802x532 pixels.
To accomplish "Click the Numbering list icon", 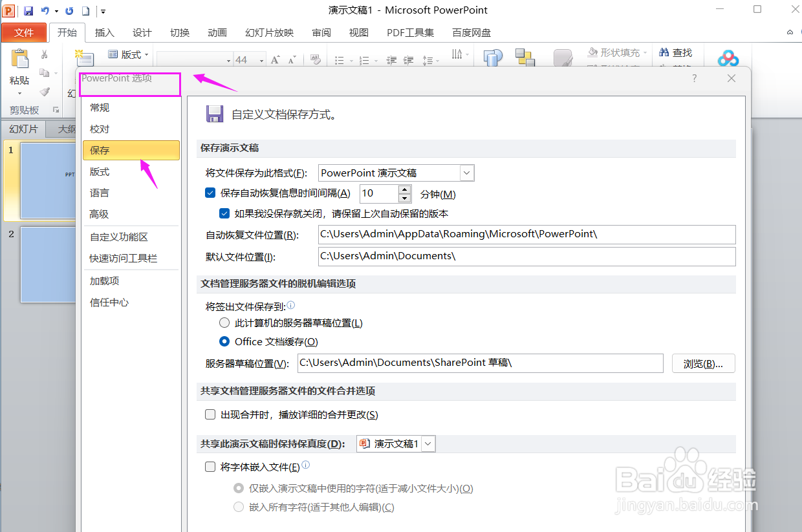I will (363, 60).
